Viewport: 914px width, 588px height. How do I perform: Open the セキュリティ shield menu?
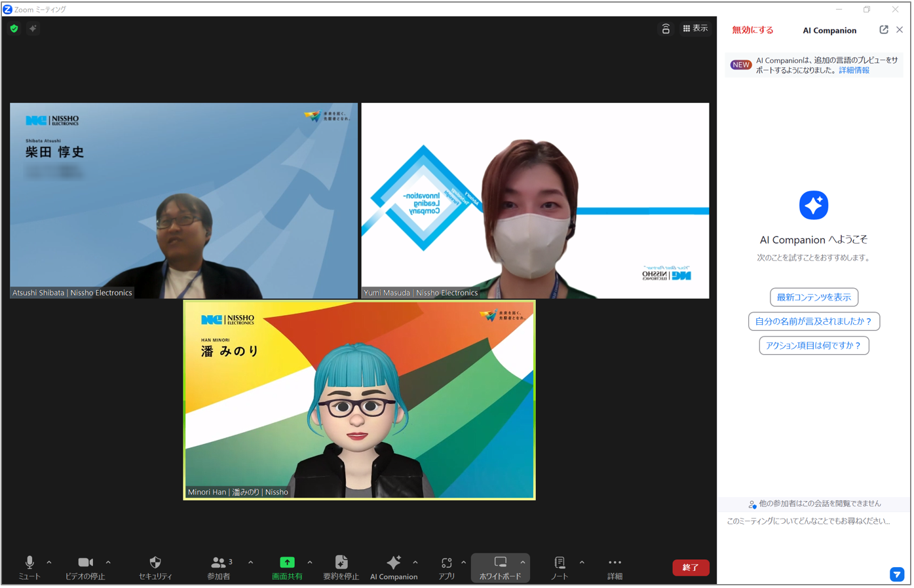coord(155,568)
